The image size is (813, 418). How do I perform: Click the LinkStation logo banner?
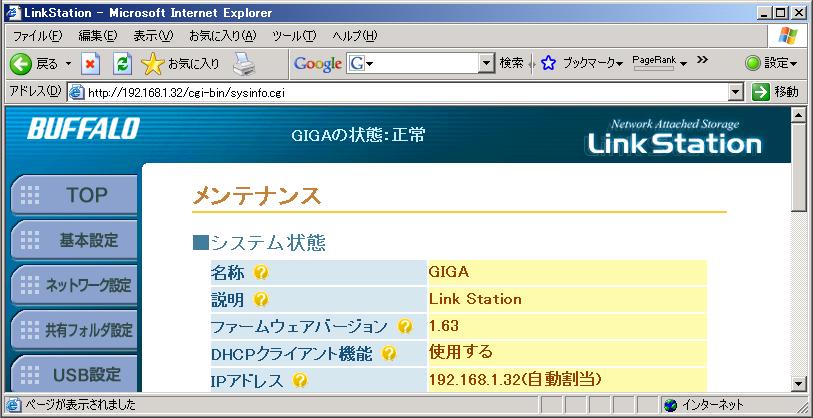[675, 138]
